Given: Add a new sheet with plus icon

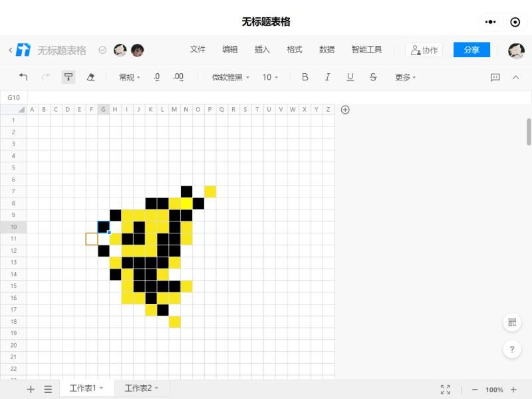Looking at the screenshot, I should pyautogui.click(x=31, y=389).
